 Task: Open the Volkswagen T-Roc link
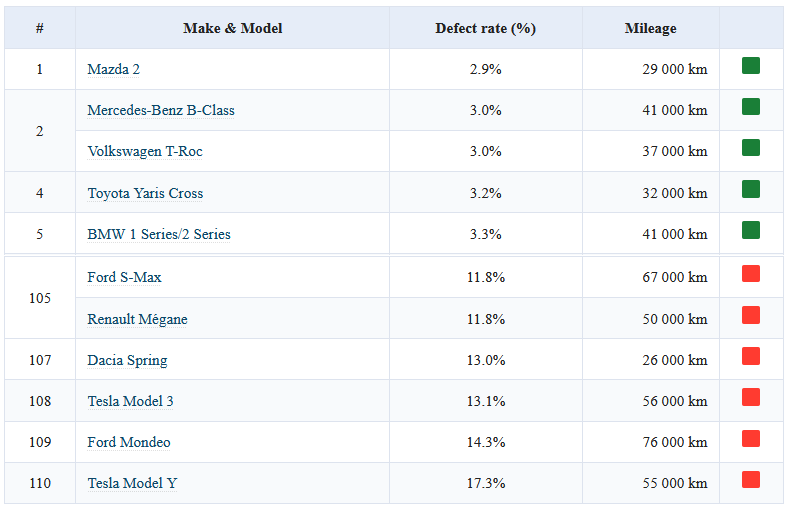pos(145,152)
